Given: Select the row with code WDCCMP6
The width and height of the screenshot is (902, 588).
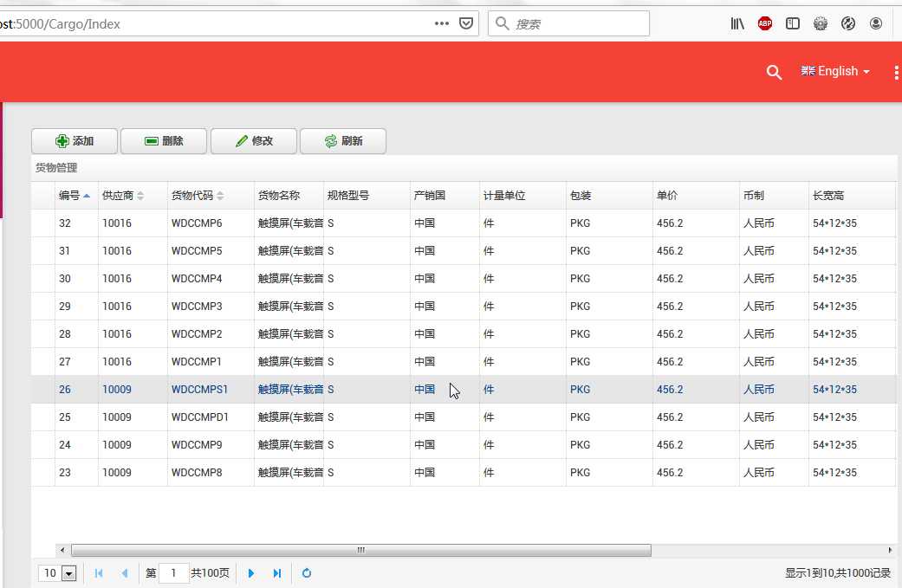Looking at the screenshot, I should click(464, 223).
